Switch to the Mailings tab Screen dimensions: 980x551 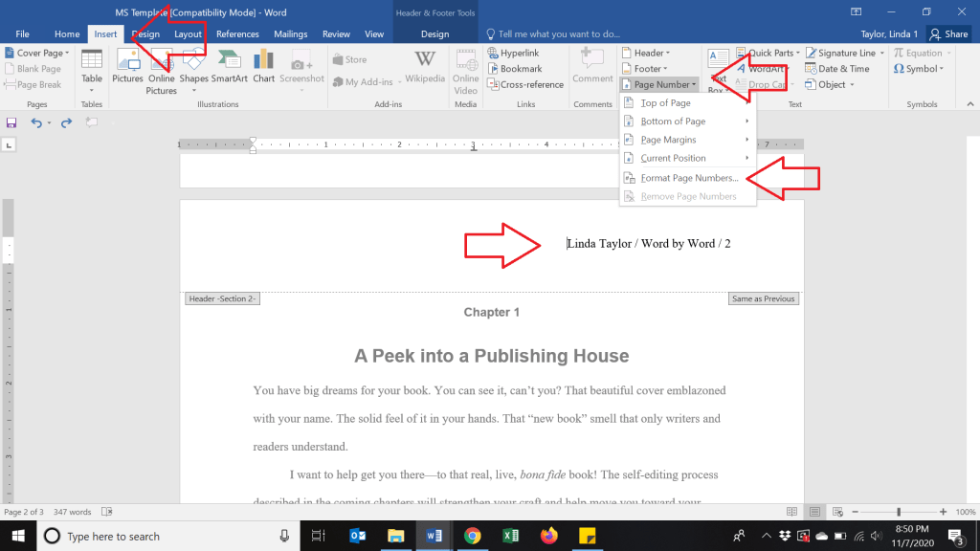[x=291, y=34]
